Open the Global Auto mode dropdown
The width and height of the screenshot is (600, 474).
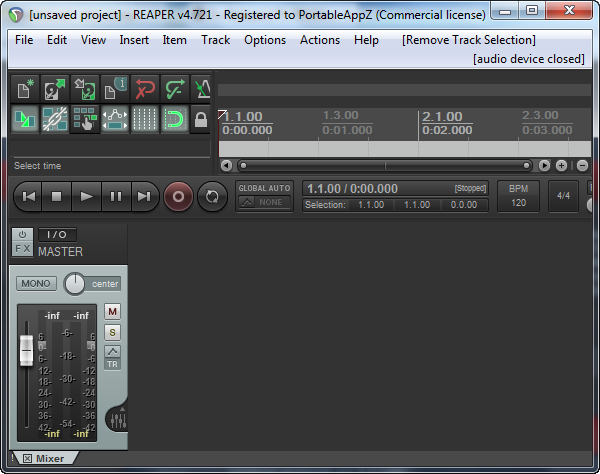pos(264,196)
